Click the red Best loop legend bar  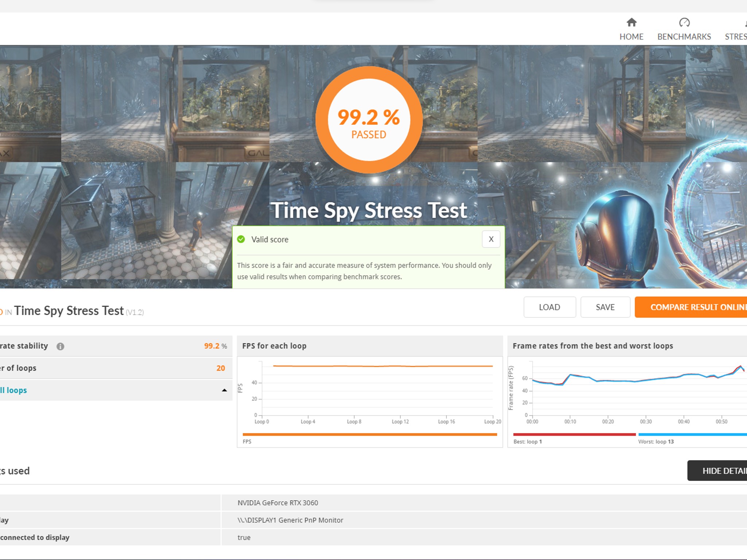(574, 434)
